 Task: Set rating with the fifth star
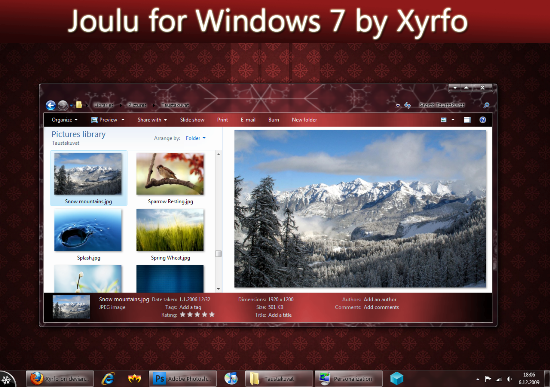212,315
